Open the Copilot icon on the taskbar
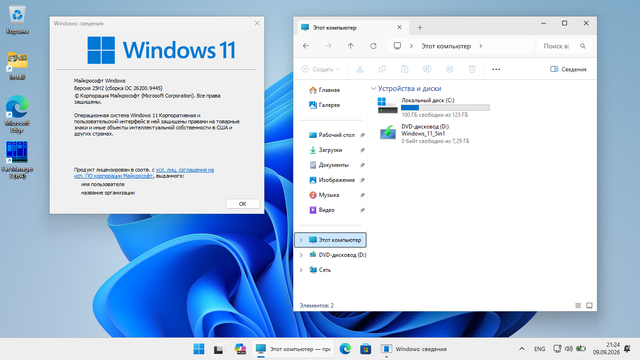The width and height of the screenshot is (640, 360). click(x=240, y=349)
